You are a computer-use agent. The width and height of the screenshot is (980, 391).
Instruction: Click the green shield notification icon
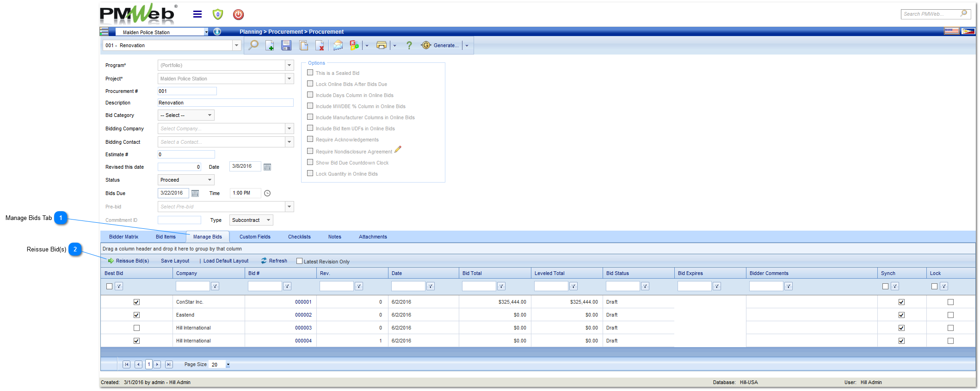218,14
